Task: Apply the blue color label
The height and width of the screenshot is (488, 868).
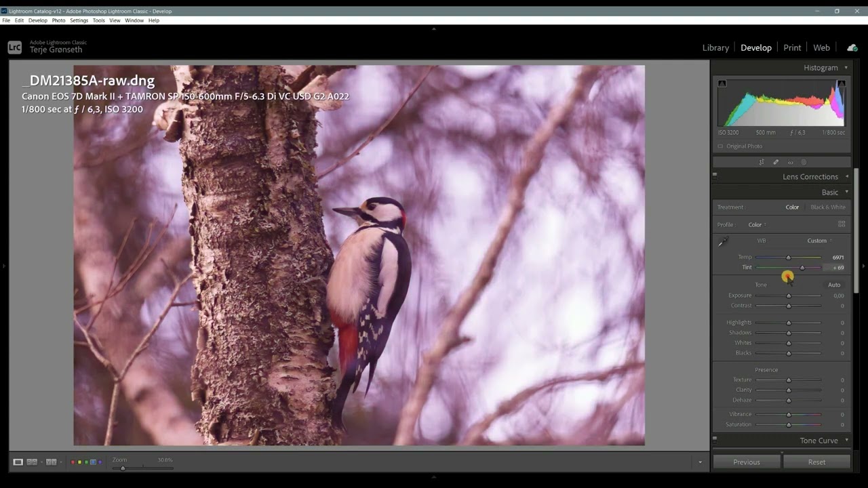Action: [94, 462]
